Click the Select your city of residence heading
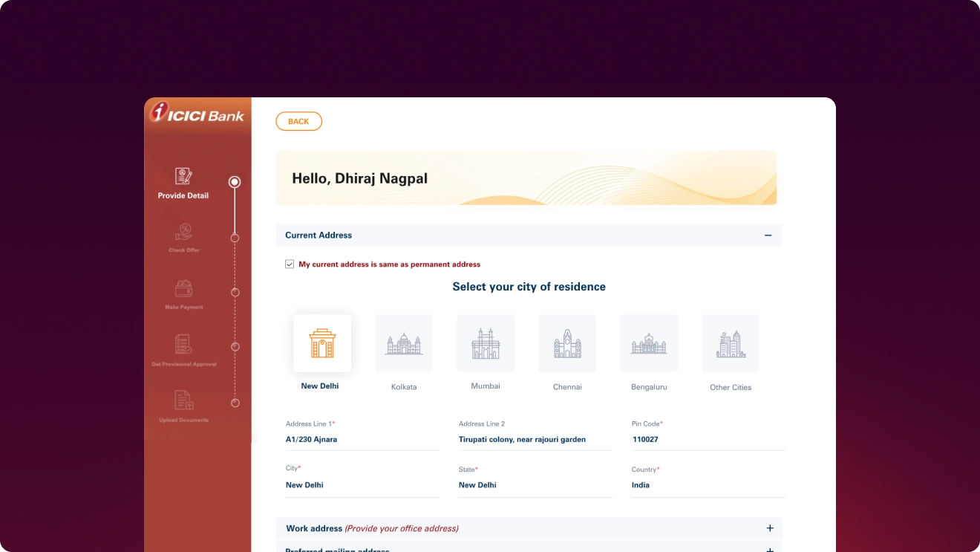Image resolution: width=980 pixels, height=552 pixels. coord(529,287)
